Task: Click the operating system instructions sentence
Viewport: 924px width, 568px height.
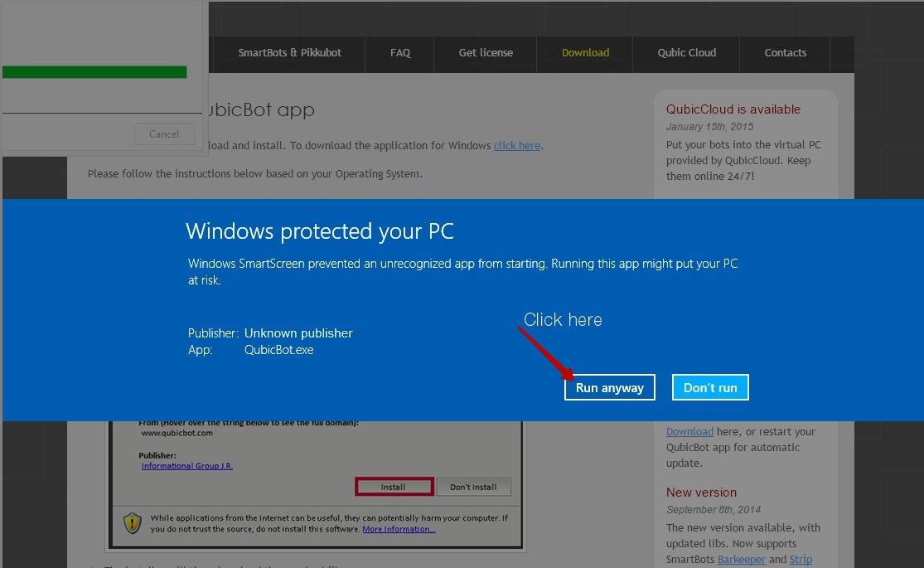Action: tap(255, 174)
